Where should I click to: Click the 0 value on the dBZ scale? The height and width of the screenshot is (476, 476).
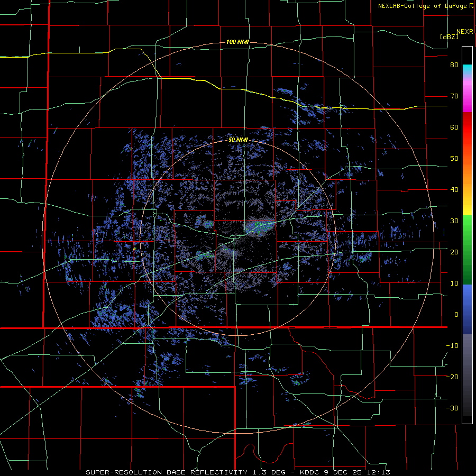pyautogui.click(x=456, y=315)
